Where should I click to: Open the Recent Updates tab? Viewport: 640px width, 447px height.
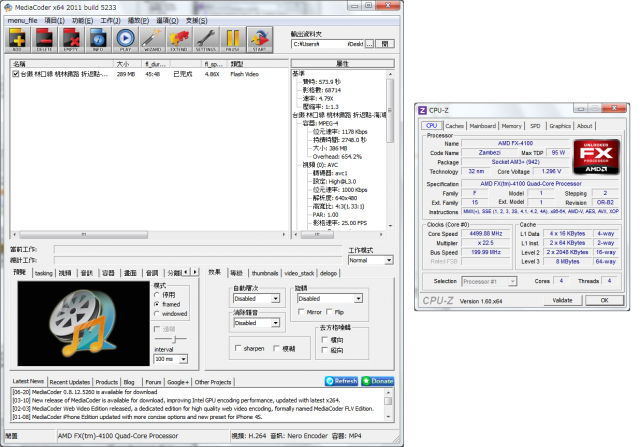click(x=70, y=382)
